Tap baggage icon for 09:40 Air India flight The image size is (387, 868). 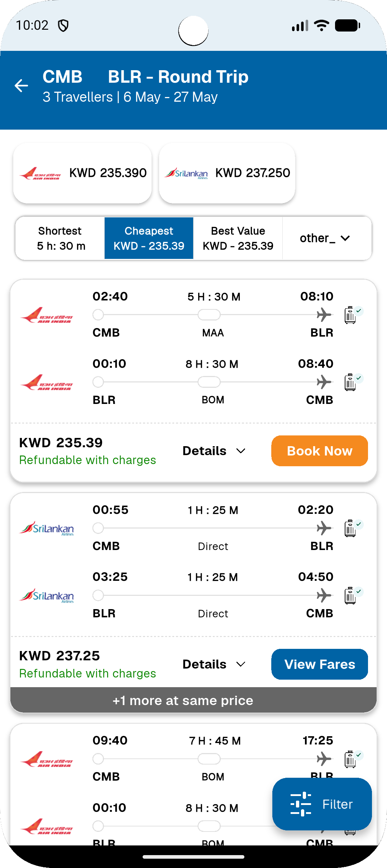point(350,759)
